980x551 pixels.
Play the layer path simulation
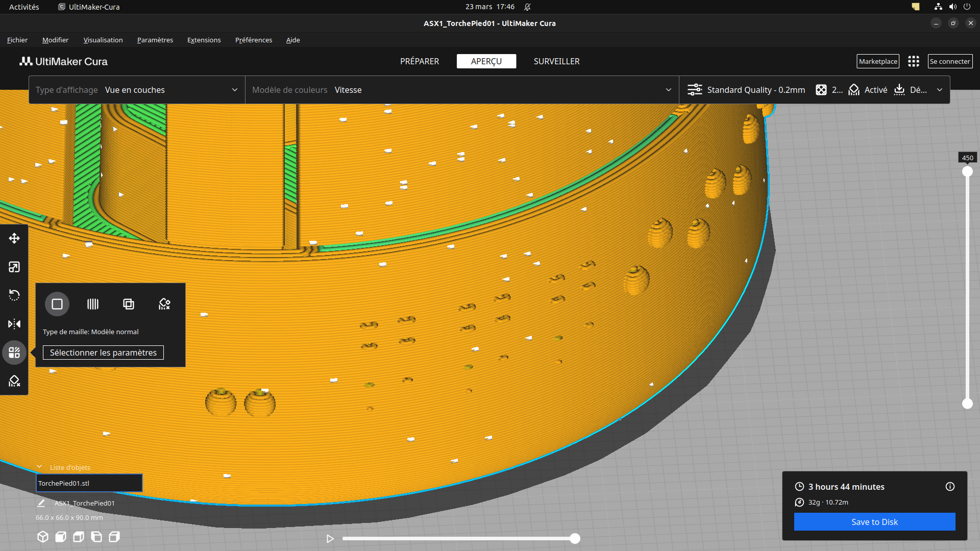(330, 538)
